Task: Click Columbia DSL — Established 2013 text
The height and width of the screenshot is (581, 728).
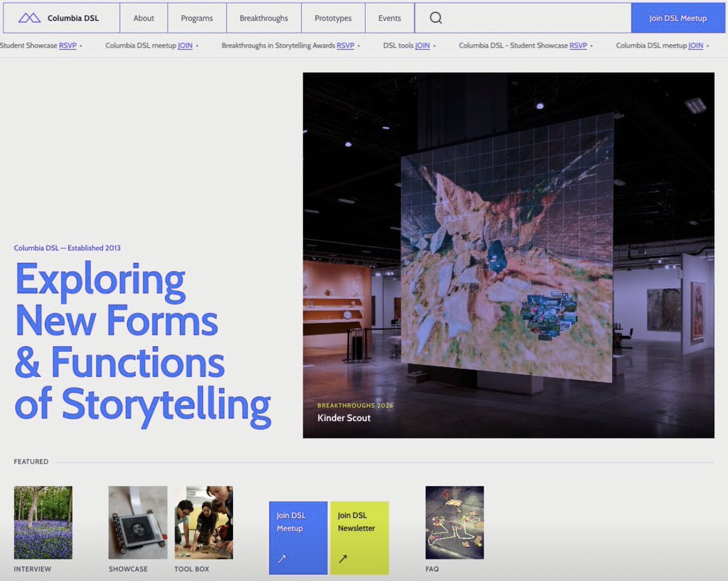Action: 67,248
